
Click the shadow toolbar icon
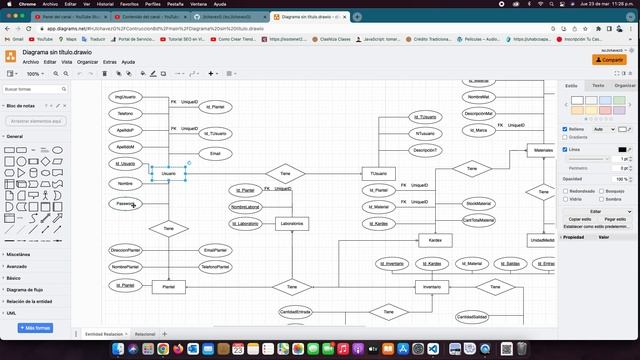[x=163, y=74]
